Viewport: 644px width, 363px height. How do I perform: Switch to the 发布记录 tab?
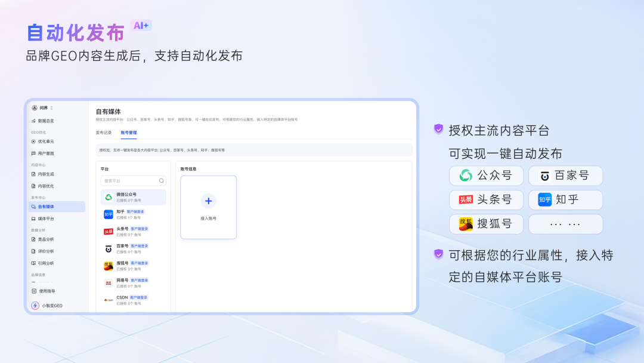click(x=104, y=132)
